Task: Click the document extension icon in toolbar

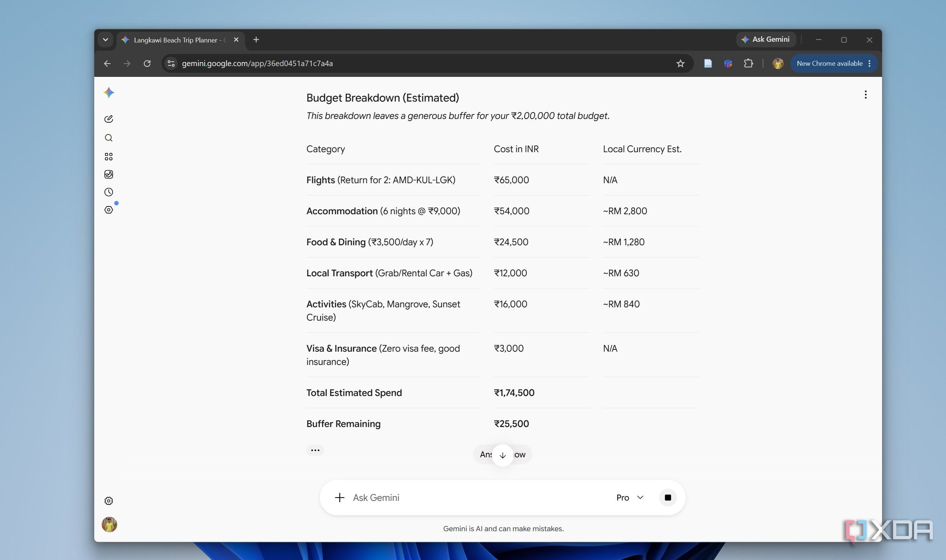Action: pos(708,64)
